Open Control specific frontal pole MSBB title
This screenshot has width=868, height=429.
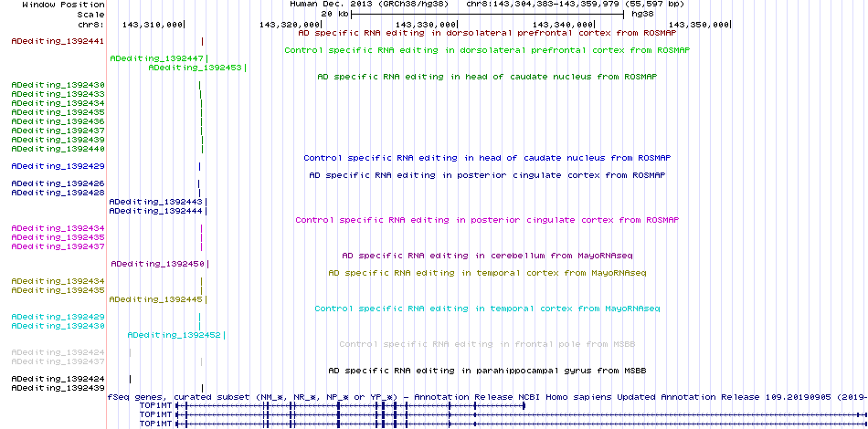487,344
